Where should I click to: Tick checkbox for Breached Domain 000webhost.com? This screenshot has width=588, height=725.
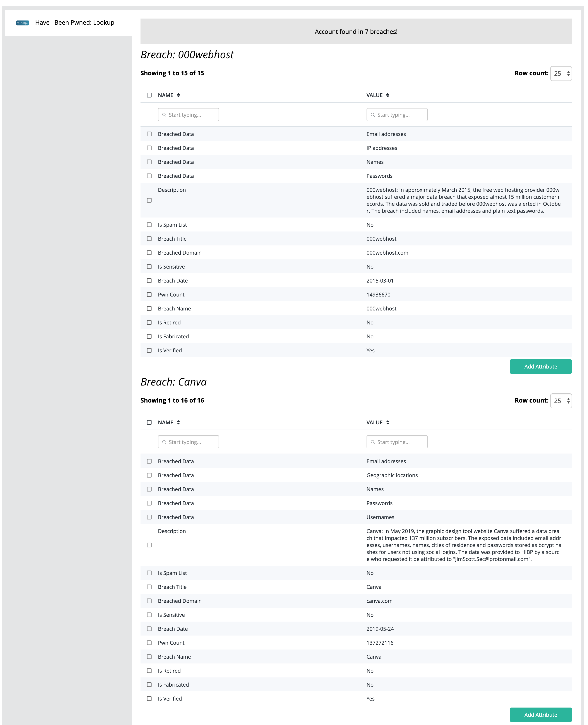tap(149, 253)
